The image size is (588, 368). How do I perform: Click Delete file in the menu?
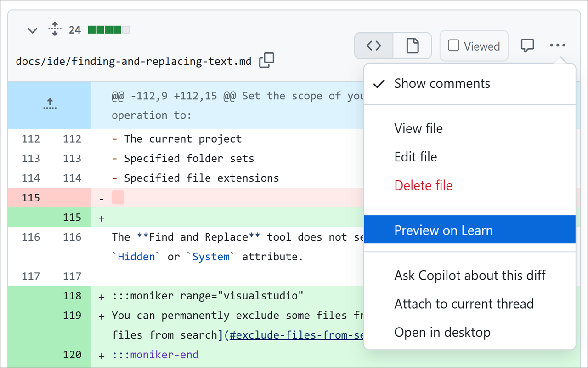coord(424,185)
